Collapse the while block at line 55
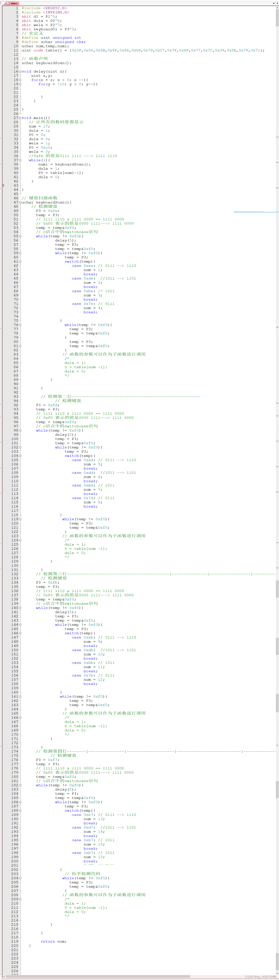 (x=20, y=236)
